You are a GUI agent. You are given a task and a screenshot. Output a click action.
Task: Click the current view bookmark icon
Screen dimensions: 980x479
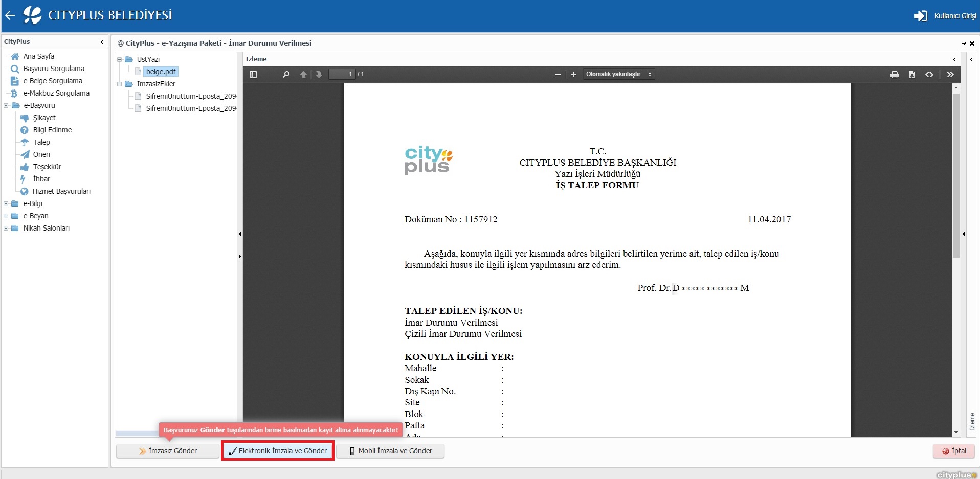929,75
